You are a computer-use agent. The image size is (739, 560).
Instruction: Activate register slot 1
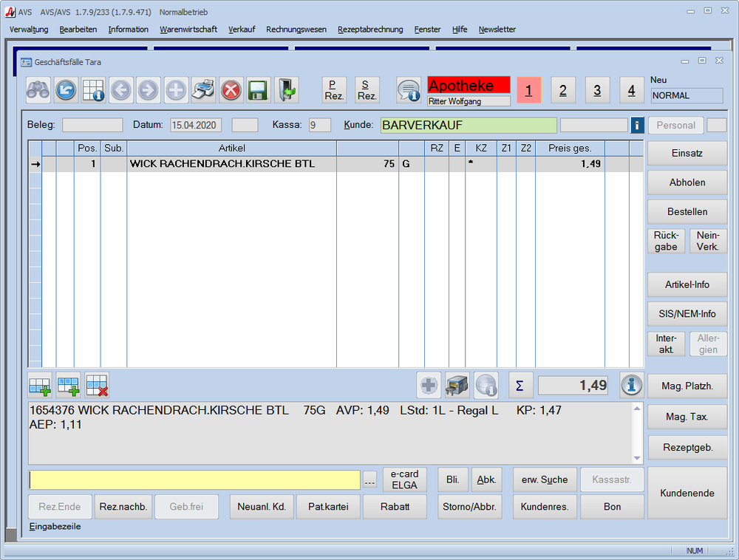click(x=529, y=90)
